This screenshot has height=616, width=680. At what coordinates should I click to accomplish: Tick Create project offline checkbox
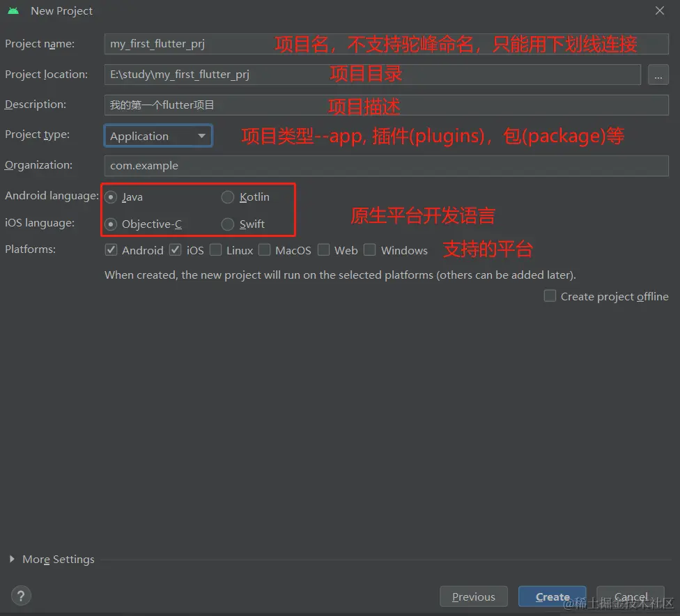point(550,296)
